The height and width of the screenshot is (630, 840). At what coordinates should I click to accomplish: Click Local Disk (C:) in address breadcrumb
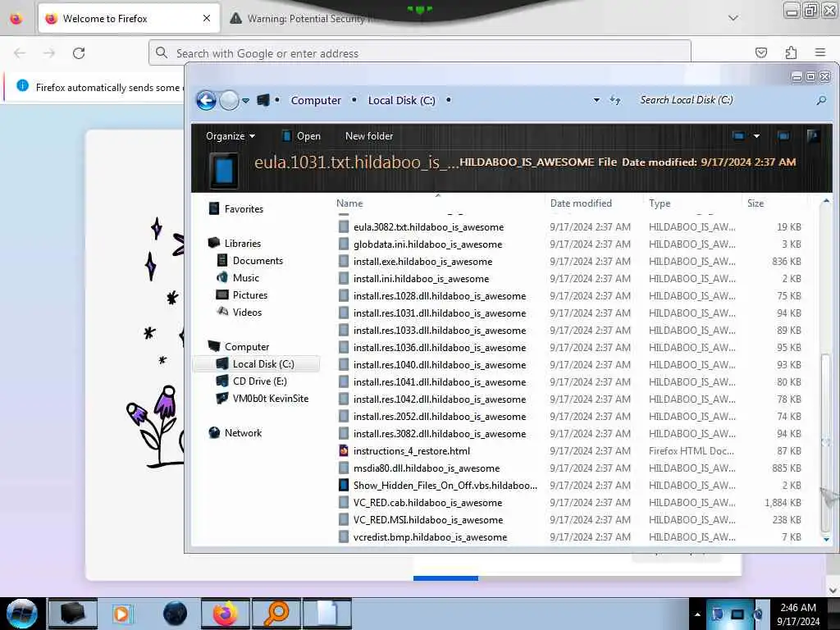[x=401, y=100]
